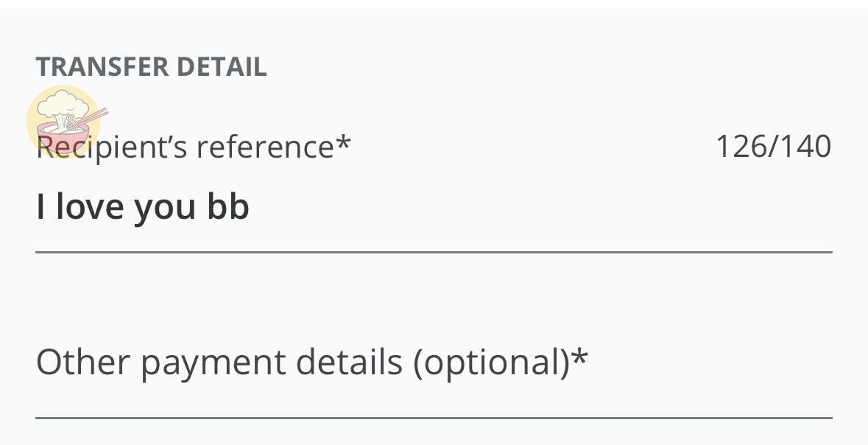Click the "I love you bb" text
This screenshot has width=868, height=445.
point(143,208)
